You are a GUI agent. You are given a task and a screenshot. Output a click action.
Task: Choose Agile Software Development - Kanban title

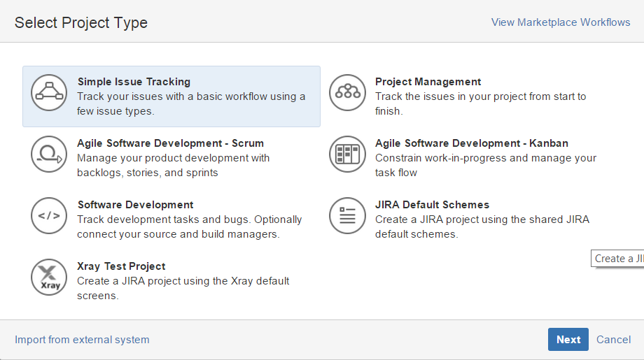coord(472,143)
